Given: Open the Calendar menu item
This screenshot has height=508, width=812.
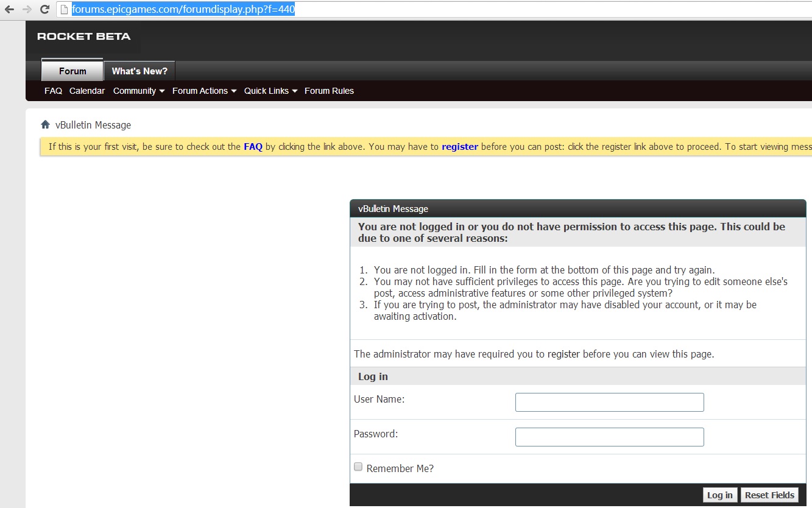Looking at the screenshot, I should (87, 91).
